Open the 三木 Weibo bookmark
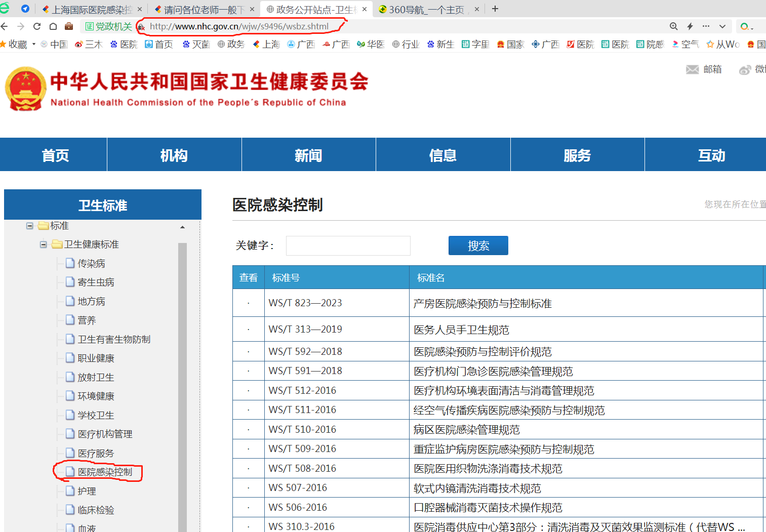Viewport: 766px width, 532px height. (89, 45)
